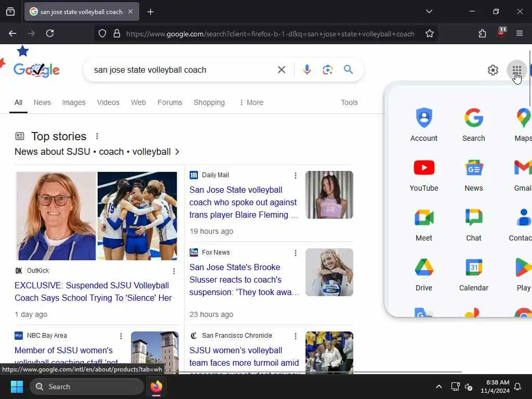Expand the More search filters menu

pyautogui.click(x=251, y=102)
